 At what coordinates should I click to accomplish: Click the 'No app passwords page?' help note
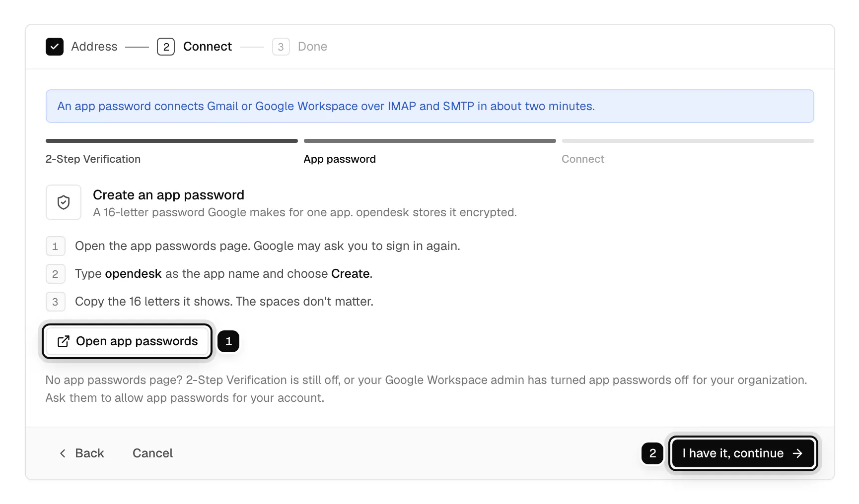point(427,389)
